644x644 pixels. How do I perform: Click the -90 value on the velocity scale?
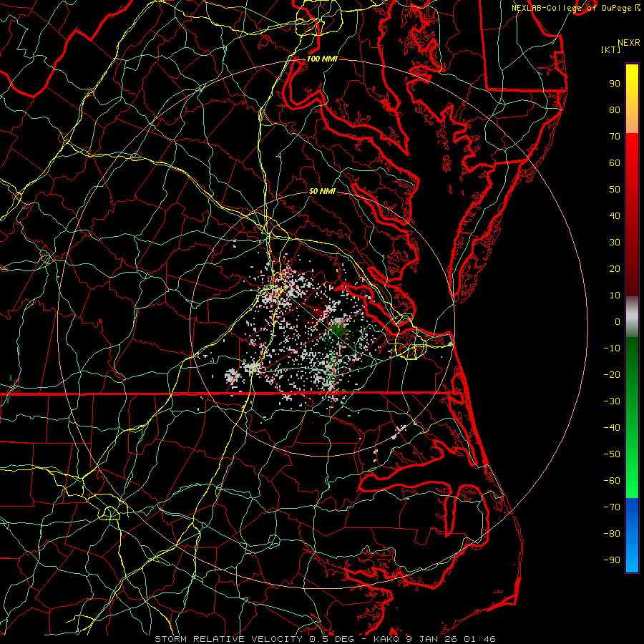(612, 560)
